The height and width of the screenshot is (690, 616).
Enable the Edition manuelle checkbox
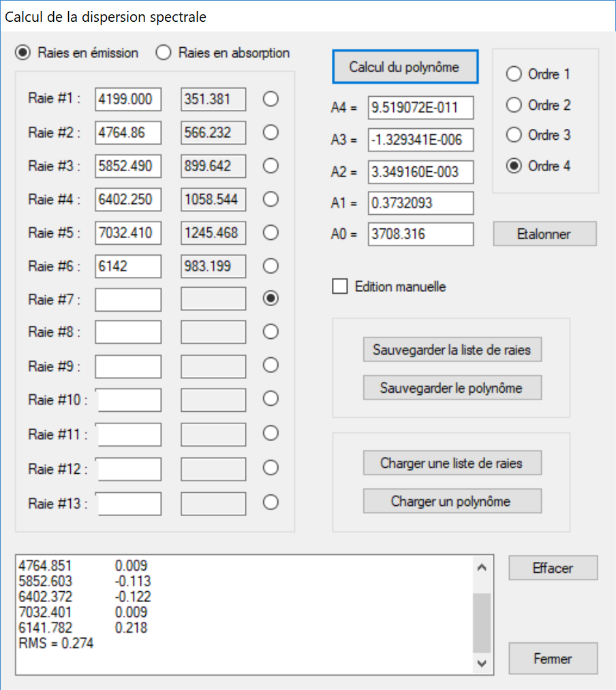coord(340,287)
